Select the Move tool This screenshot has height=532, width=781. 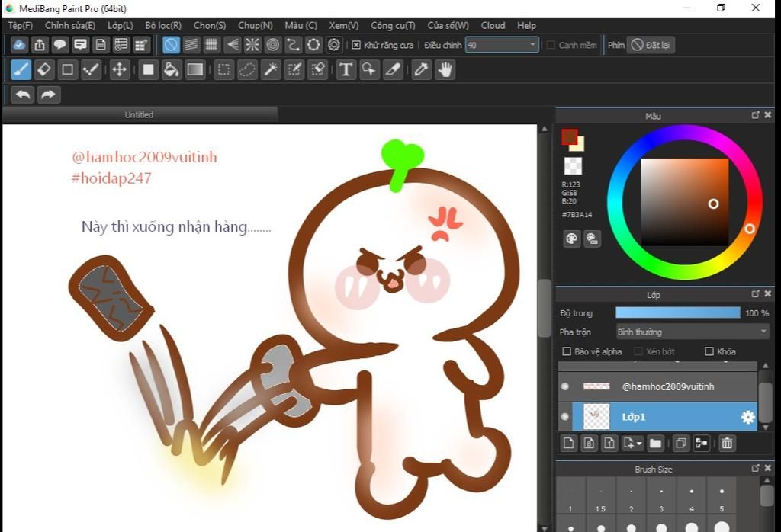(120, 69)
